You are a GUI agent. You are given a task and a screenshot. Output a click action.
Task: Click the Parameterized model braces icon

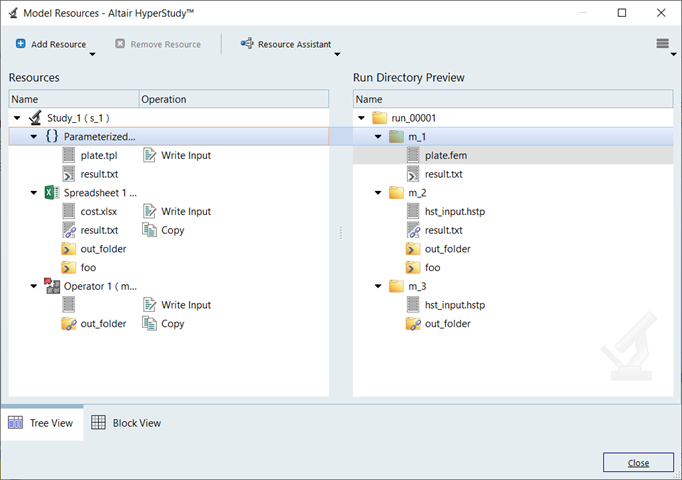coord(52,136)
